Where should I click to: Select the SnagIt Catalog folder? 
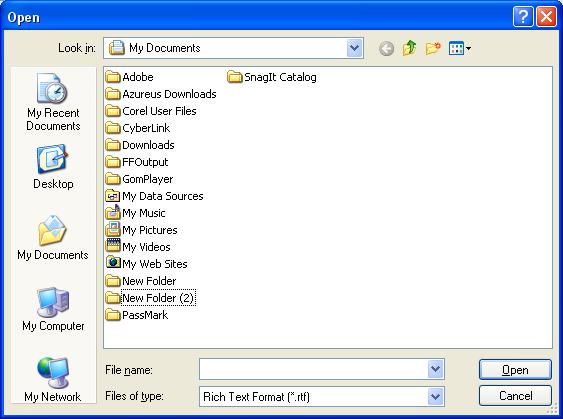pos(272,77)
